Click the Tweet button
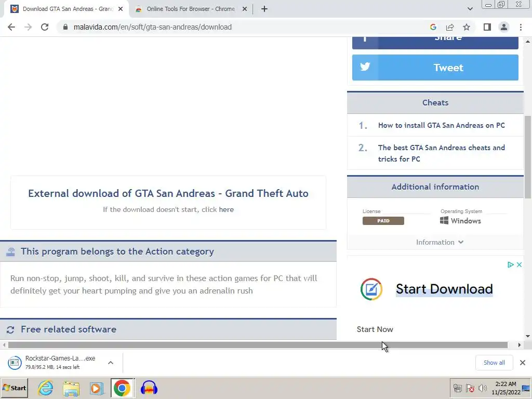532x399 pixels. click(x=435, y=68)
